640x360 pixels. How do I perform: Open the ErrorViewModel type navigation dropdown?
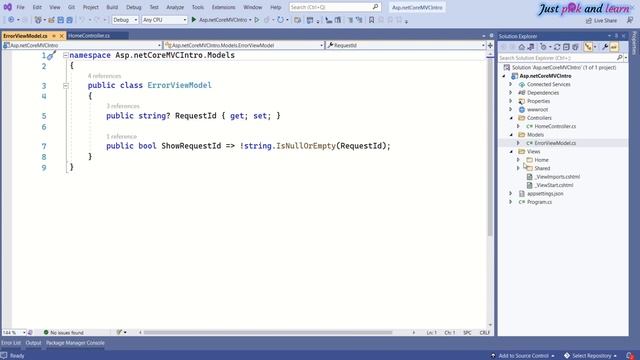click(x=244, y=45)
